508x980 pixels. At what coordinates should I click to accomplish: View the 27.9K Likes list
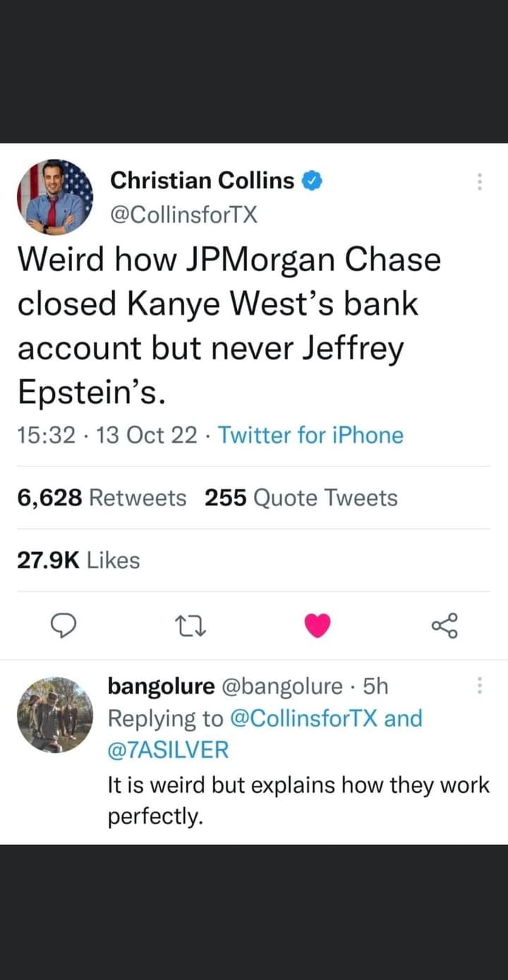[78, 561]
